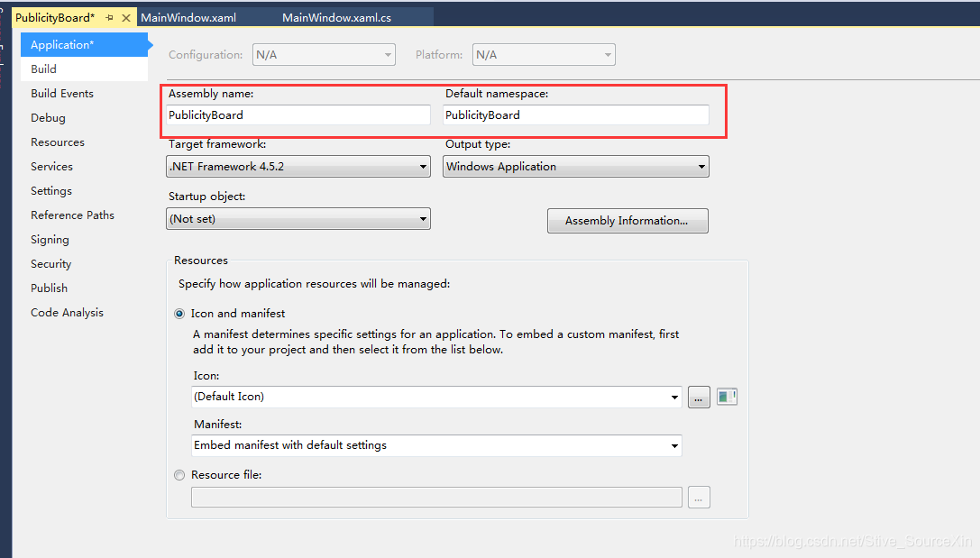
Task: Open the Settings page
Action: coord(51,191)
